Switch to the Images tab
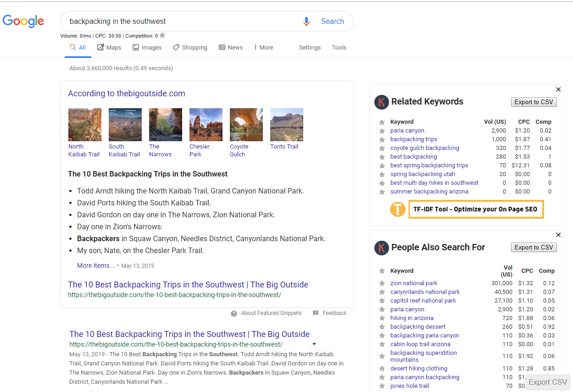 pyautogui.click(x=147, y=48)
